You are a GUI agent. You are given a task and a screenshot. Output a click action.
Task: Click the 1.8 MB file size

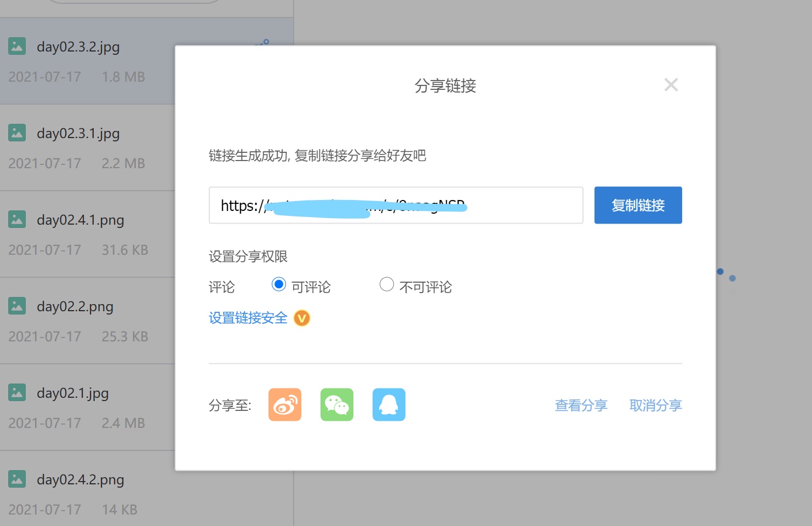pos(123,77)
